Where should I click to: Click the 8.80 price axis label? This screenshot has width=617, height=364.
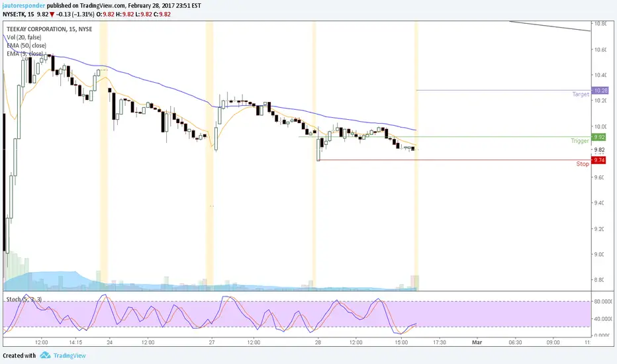point(599,280)
